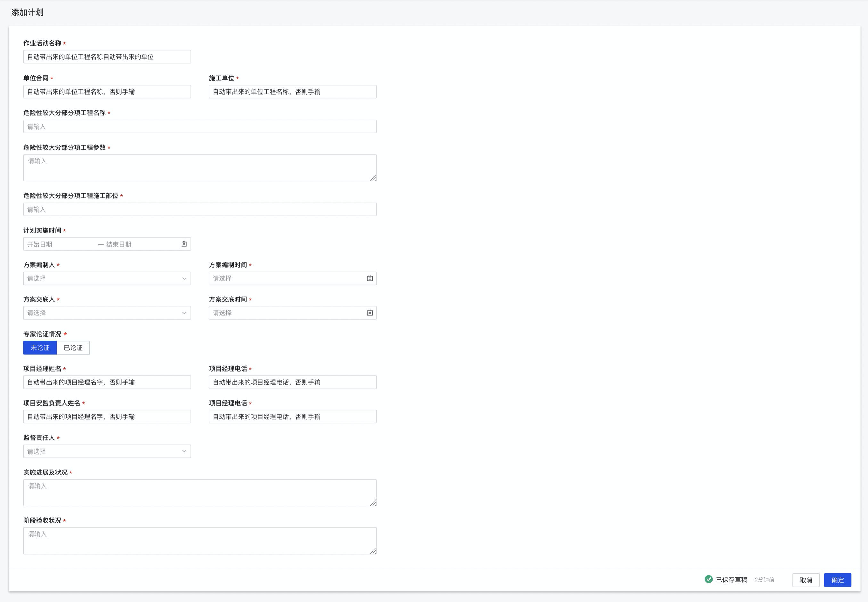Click calendar icon in 方案交底时间 field
This screenshot has width=868, height=602.
click(369, 313)
